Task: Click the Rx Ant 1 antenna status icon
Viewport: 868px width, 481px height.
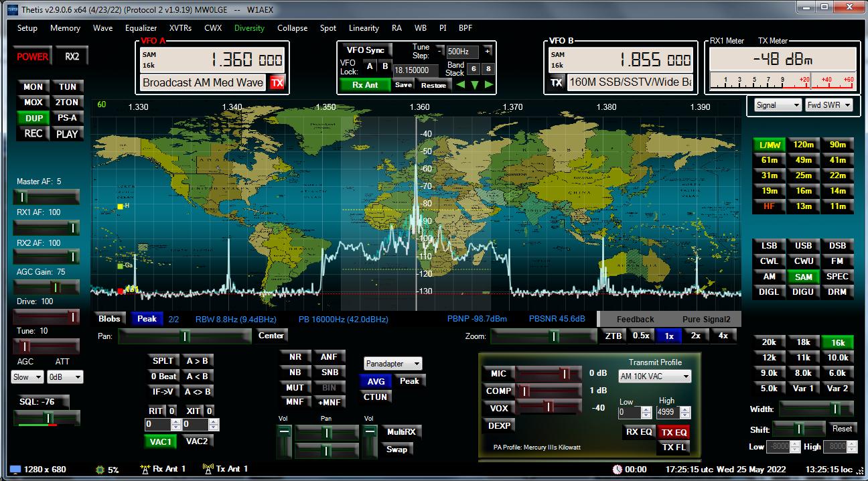Action: pyautogui.click(x=144, y=469)
